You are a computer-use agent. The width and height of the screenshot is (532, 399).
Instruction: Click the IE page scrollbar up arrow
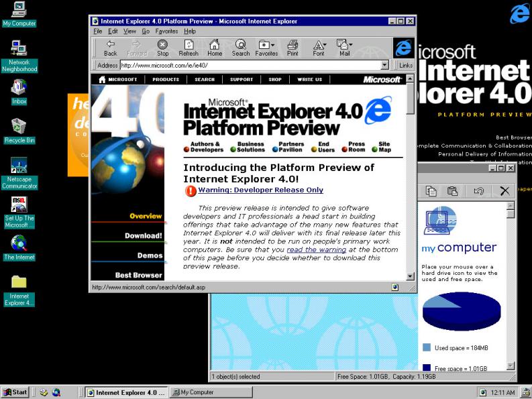(x=410, y=78)
